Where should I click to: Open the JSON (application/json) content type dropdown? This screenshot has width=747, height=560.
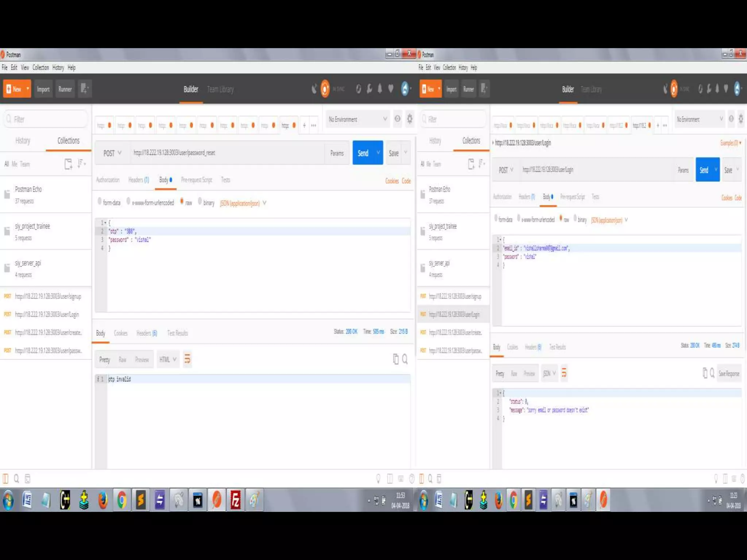(x=243, y=203)
